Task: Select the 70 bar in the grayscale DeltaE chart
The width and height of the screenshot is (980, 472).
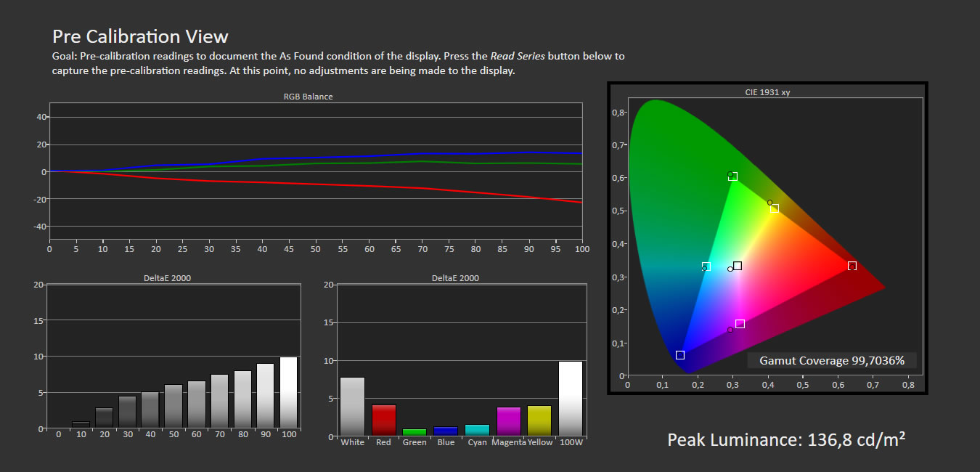Action: [x=220, y=401]
